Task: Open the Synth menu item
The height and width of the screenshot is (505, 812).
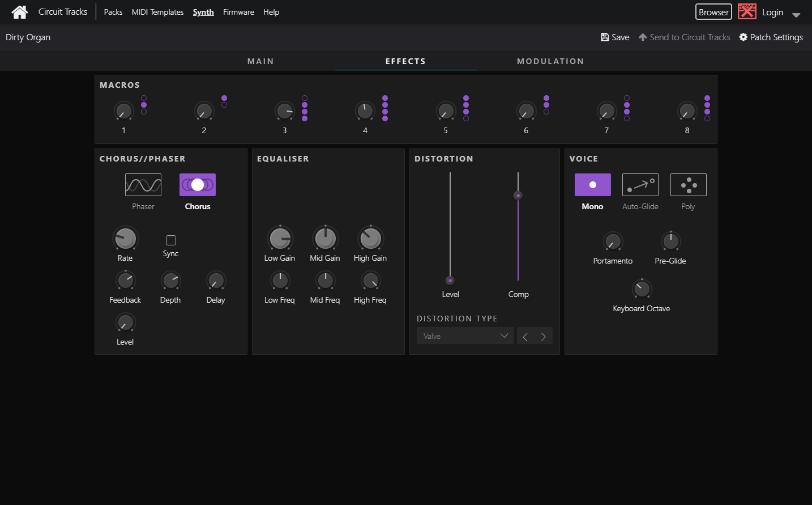Action: [x=203, y=11]
